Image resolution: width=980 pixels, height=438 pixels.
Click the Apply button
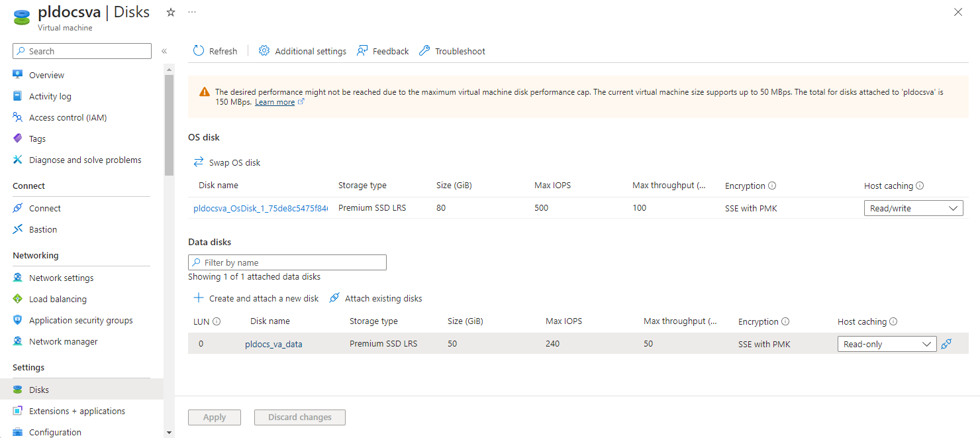[215, 417]
